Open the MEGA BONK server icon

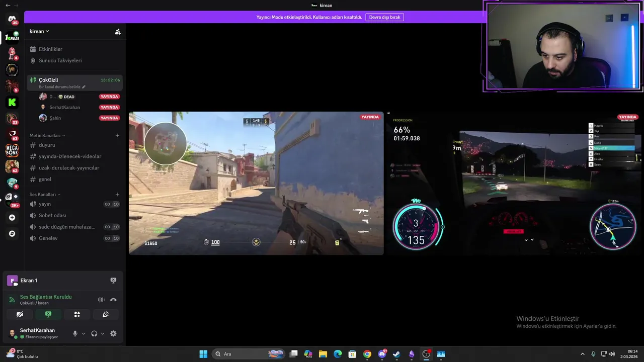click(12, 150)
